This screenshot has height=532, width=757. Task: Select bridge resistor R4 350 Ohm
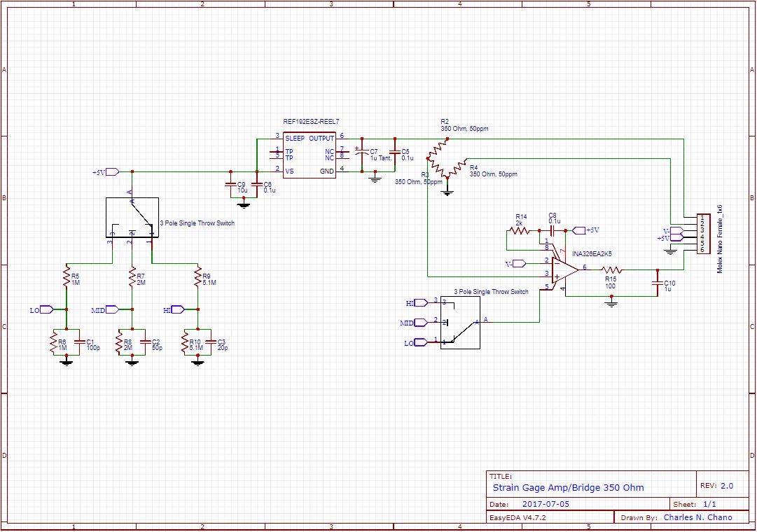pos(457,168)
